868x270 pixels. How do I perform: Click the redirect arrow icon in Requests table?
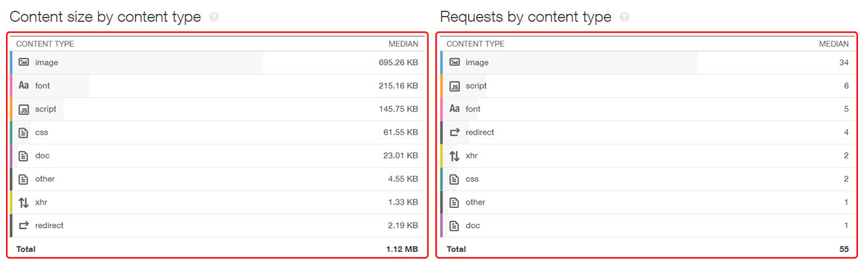point(454,132)
